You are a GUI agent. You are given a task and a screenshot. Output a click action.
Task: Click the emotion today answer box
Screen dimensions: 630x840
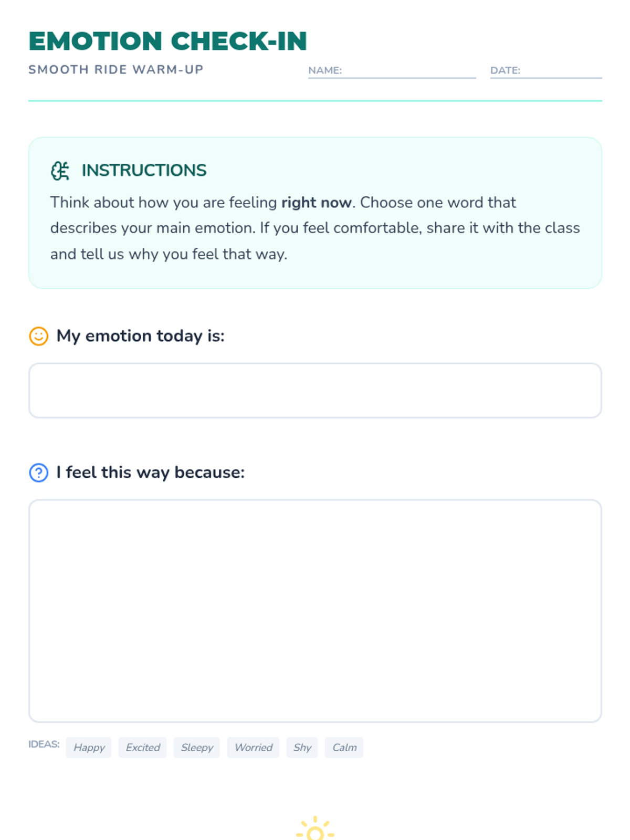315,391
